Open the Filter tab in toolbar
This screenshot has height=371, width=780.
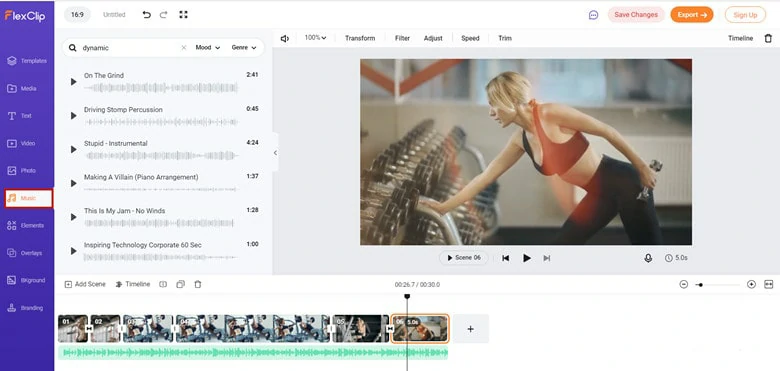point(402,38)
